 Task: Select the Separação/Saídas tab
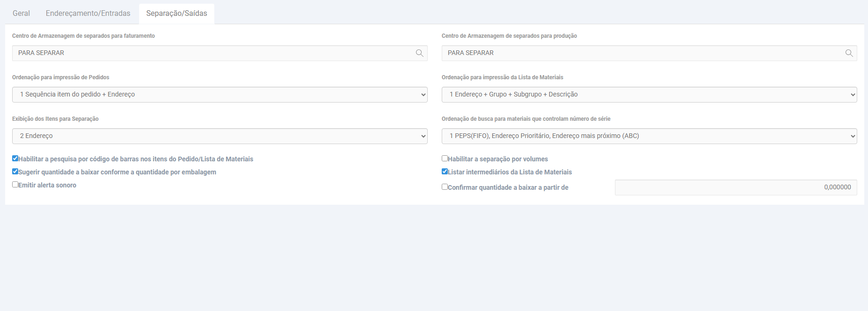point(176,14)
